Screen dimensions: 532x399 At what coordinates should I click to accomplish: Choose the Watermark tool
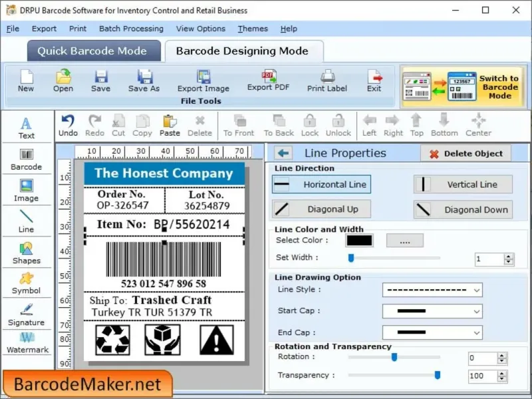pyautogui.click(x=27, y=342)
